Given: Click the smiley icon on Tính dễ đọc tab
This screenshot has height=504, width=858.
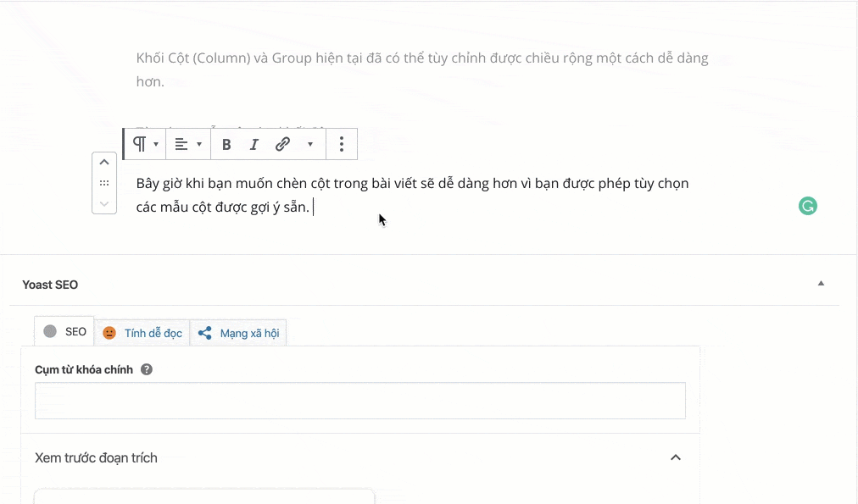Looking at the screenshot, I should pyautogui.click(x=109, y=333).
